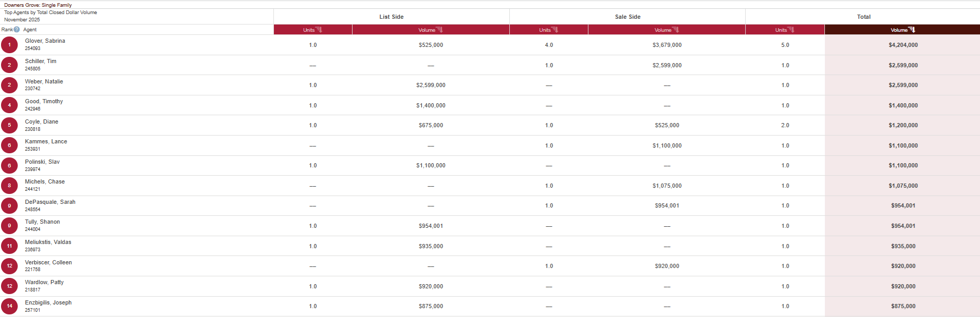Click the Total group header
Image resolution: width=980 pixels, height=317 pixels.
[x=863, y=17]
